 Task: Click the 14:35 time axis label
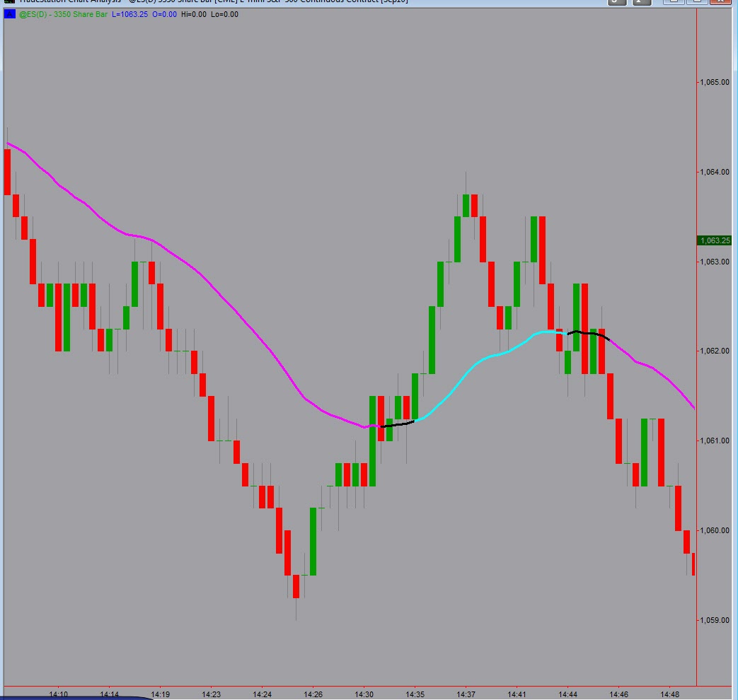click(x=415, y=694)
